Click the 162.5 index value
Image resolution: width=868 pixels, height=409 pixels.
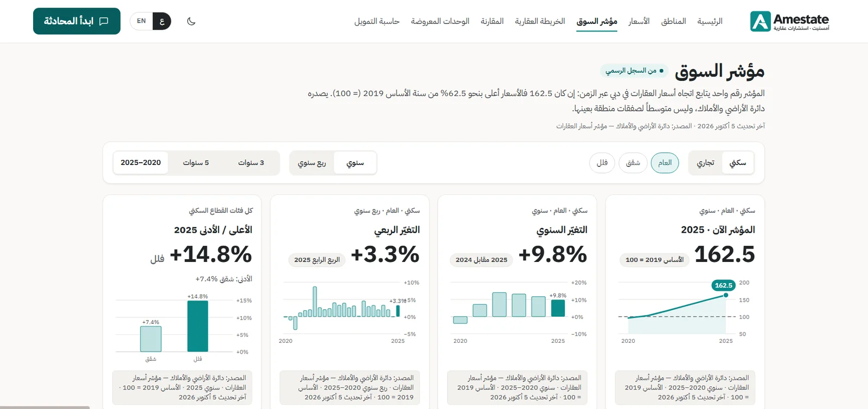pos(724,254)
